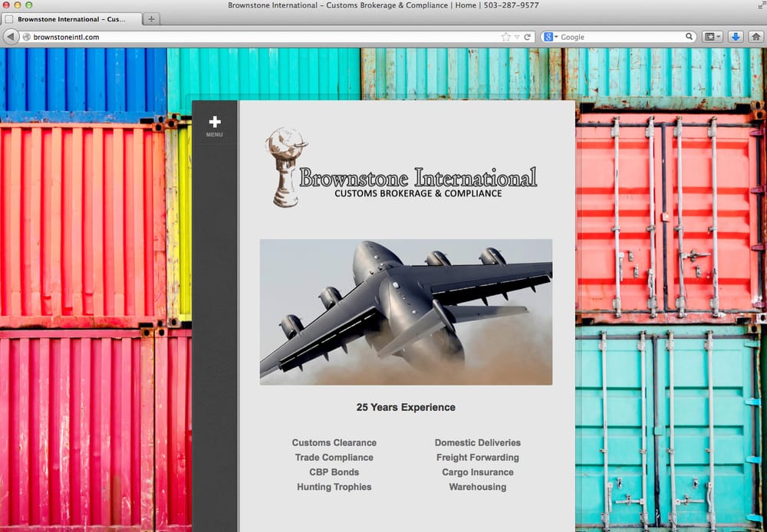Screen dimensions: 767x532
Task: Click the browser back arrow button
Action: (x=11, y=37)
